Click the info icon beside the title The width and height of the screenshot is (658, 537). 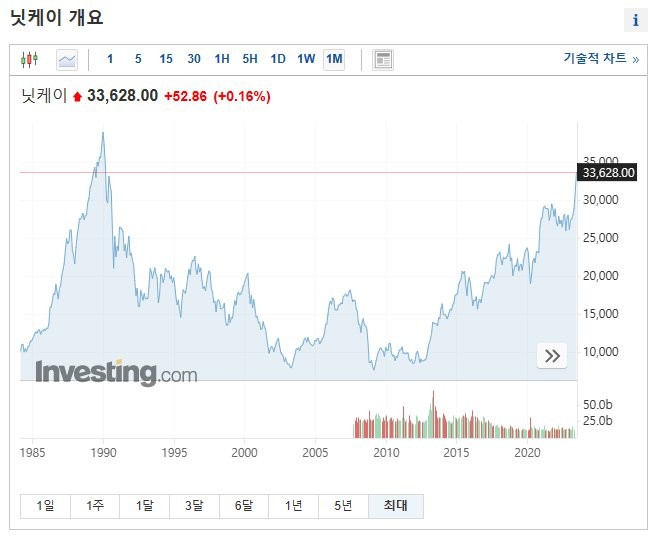tap(635, 20)
